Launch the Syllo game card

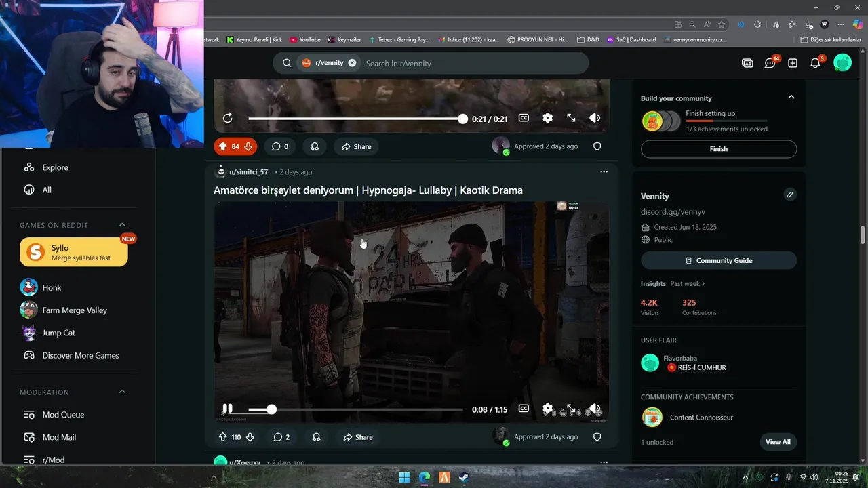tap(74, 252)
